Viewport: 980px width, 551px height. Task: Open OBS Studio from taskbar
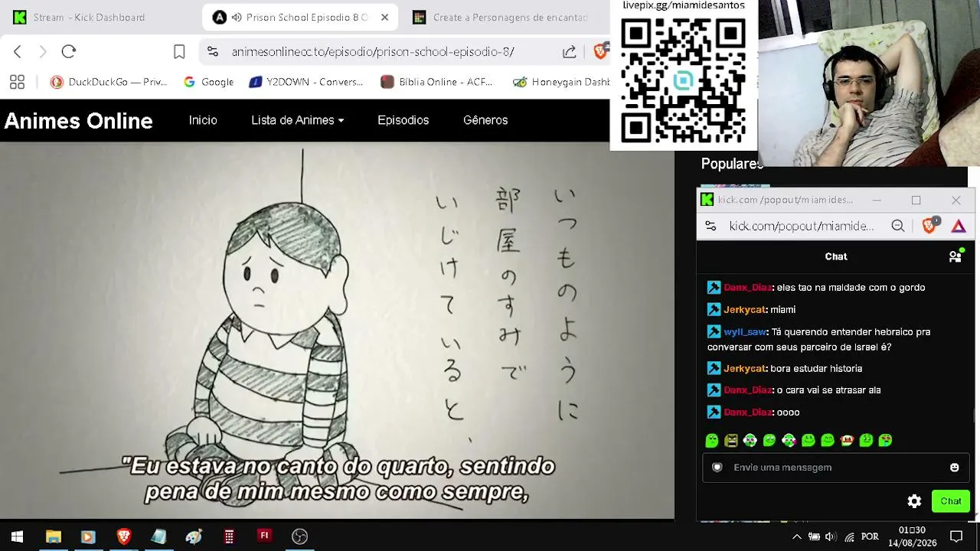[x=299, y=536]
